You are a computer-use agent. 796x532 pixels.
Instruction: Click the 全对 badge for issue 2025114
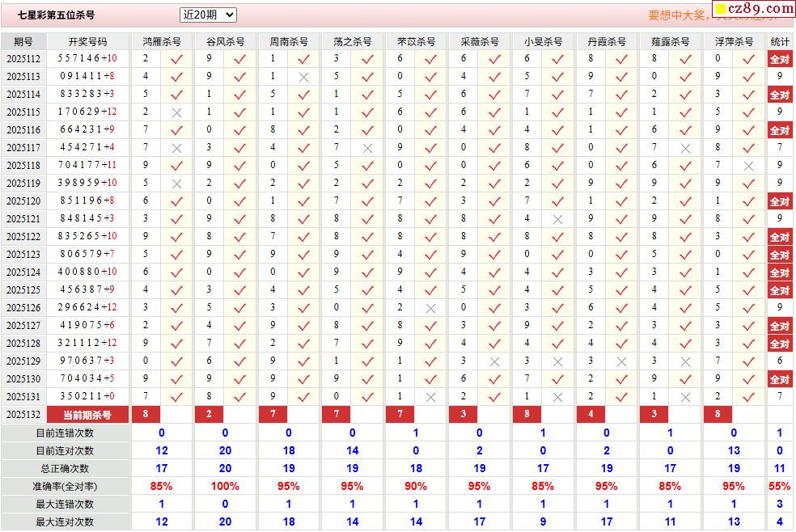point(780,95)
